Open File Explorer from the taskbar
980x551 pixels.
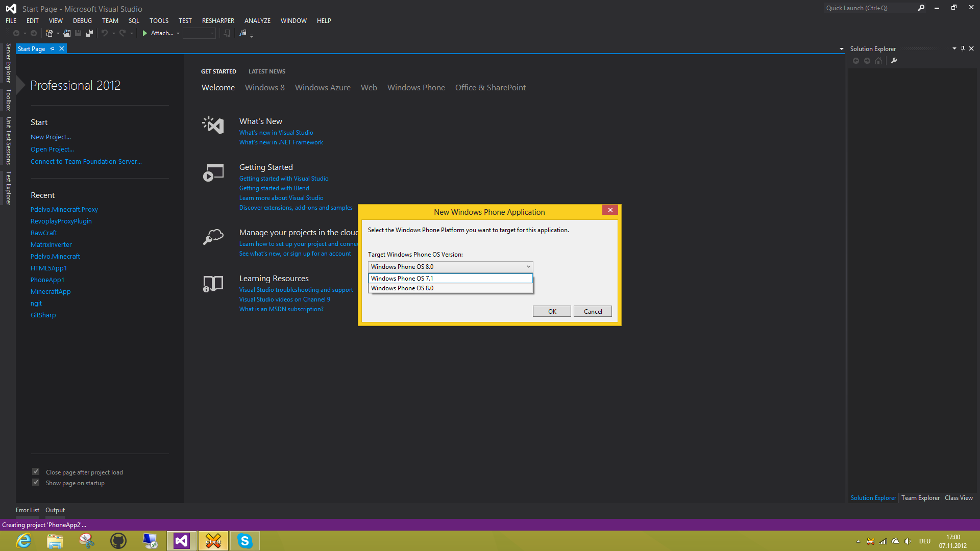pos(55,541)
